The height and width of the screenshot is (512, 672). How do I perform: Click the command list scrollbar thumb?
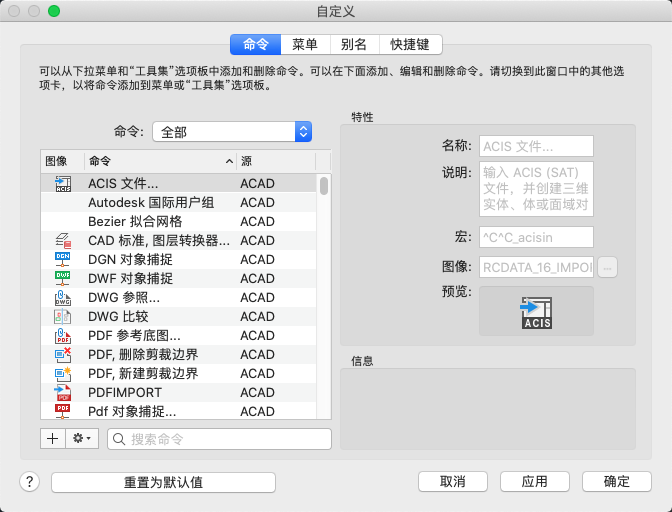[324, 186]
